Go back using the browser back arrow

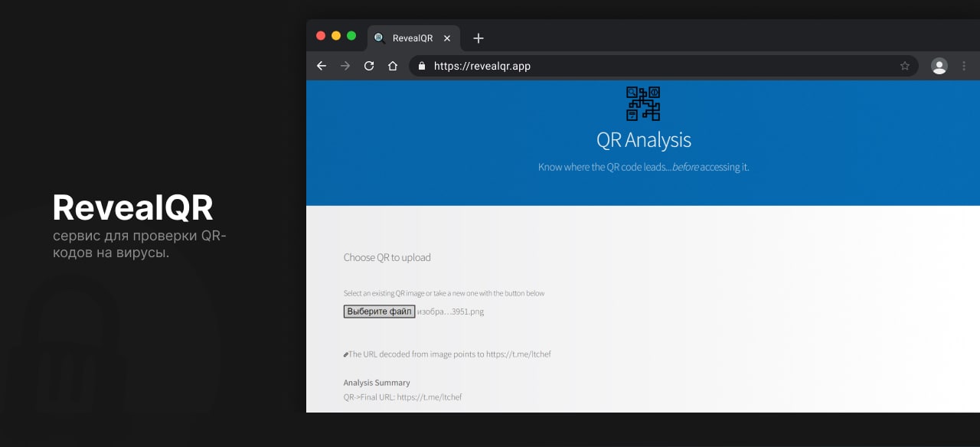(x=322, y=66)
